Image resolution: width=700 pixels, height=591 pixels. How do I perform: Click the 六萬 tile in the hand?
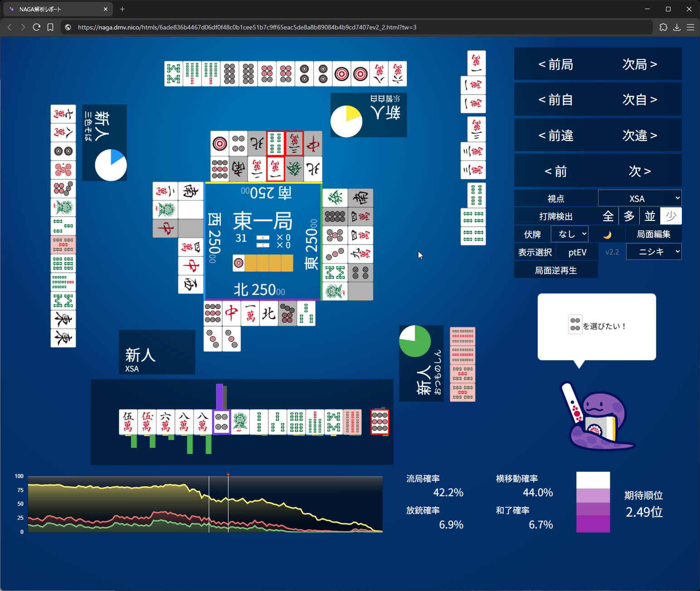165,422
